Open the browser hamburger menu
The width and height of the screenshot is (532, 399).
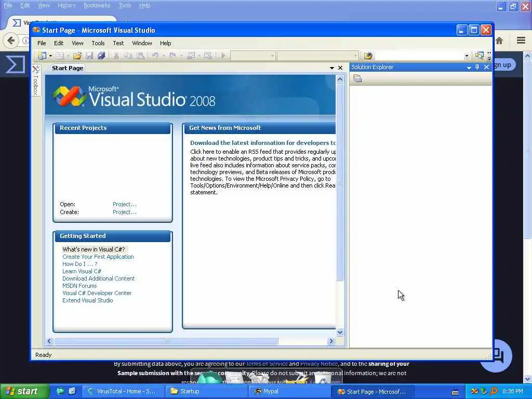[521, 41]
